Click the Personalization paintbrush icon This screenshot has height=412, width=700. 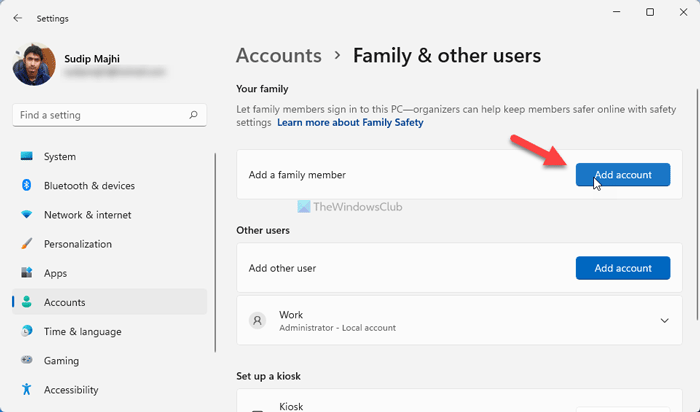click(26, 244)
